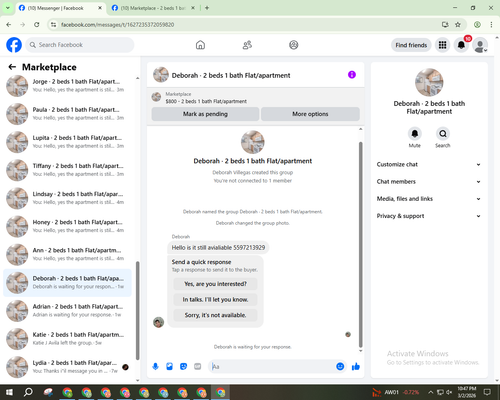Click the address bar URL
Image resolution: width=500 pixels, height=400 pixels.
click(117, 25)
